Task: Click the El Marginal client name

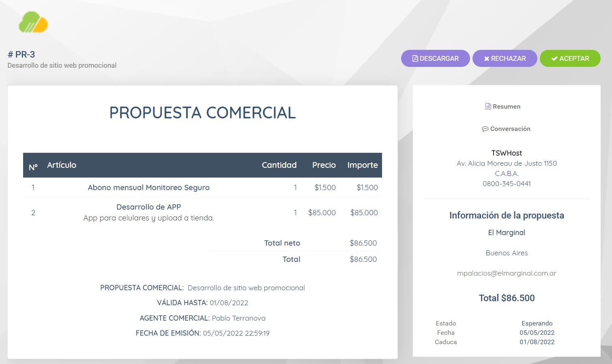Action: (x=507, y=233)
